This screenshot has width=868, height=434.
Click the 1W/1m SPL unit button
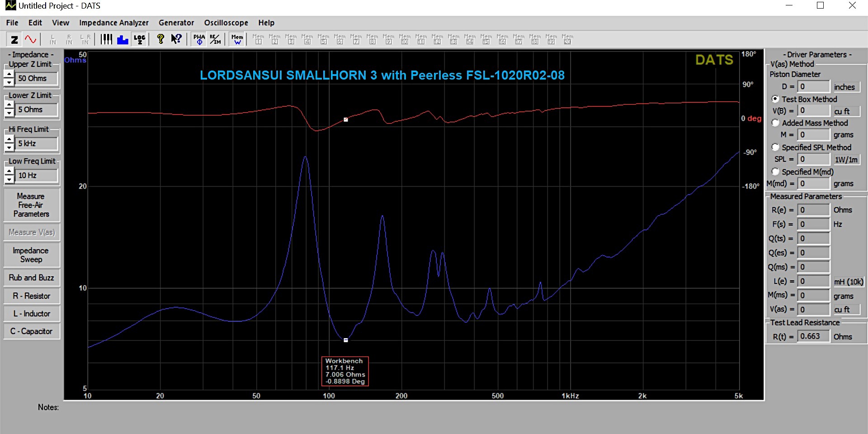846,160
